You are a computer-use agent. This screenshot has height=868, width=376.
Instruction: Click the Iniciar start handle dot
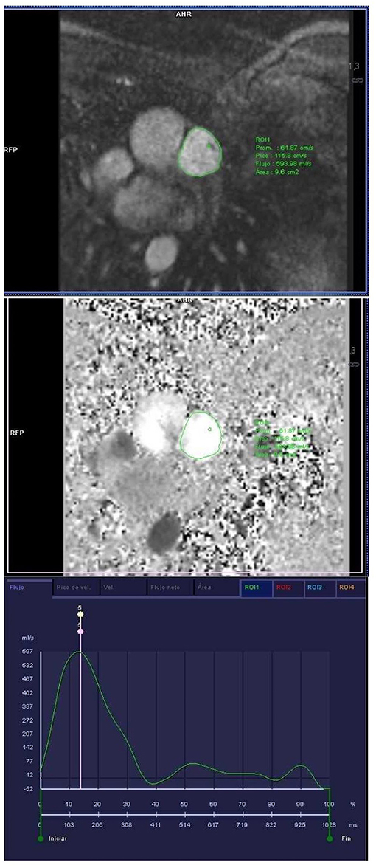tap(41, 838)
